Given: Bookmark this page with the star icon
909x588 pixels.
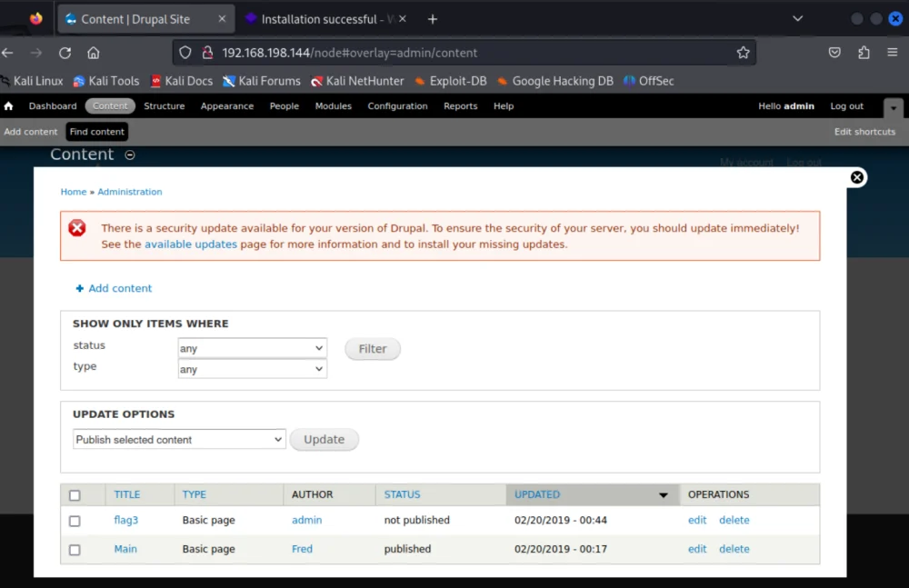Looking at the screenshot, I should (x=744, y=53).
